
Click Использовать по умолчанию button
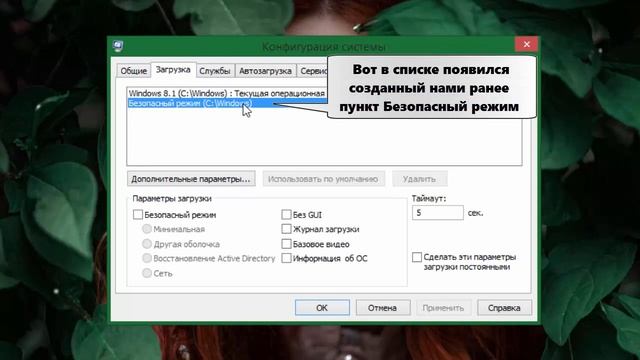tap(323, 179)
